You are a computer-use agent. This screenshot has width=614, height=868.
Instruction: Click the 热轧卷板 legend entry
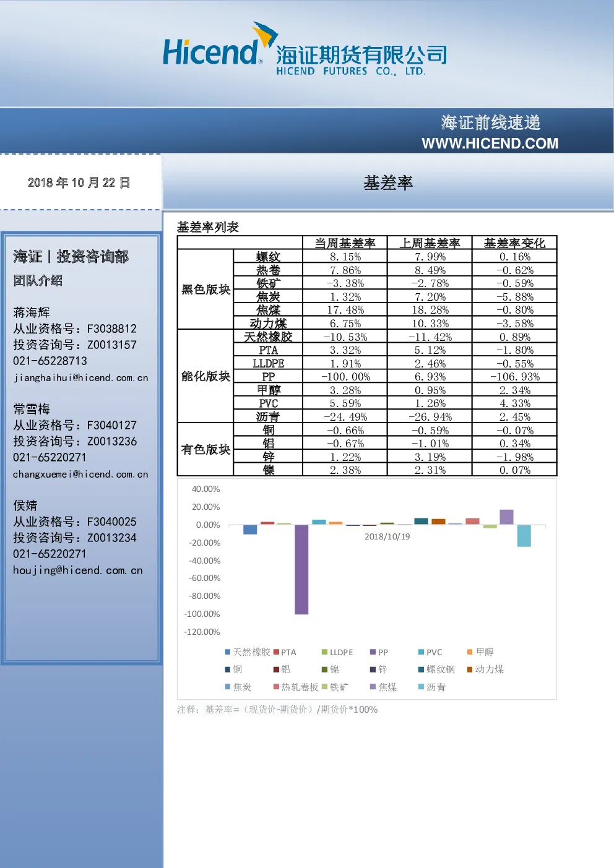point(296,687)
